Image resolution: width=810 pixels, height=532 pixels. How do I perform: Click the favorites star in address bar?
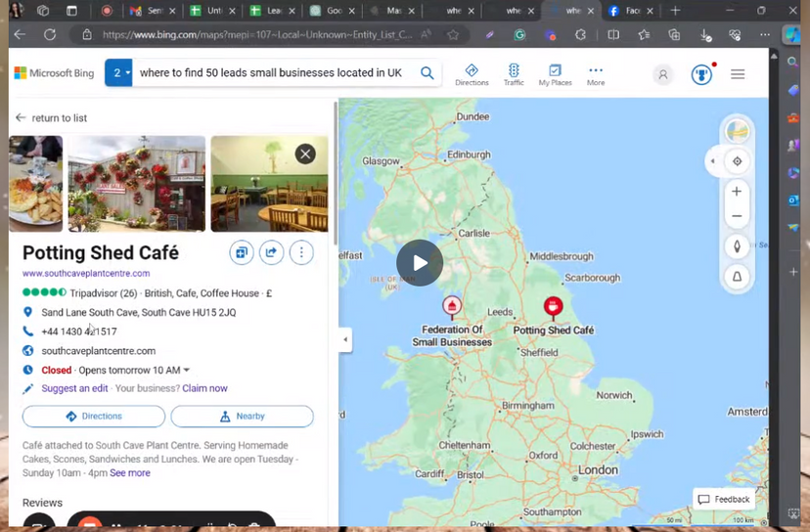(x=453, y=34)
